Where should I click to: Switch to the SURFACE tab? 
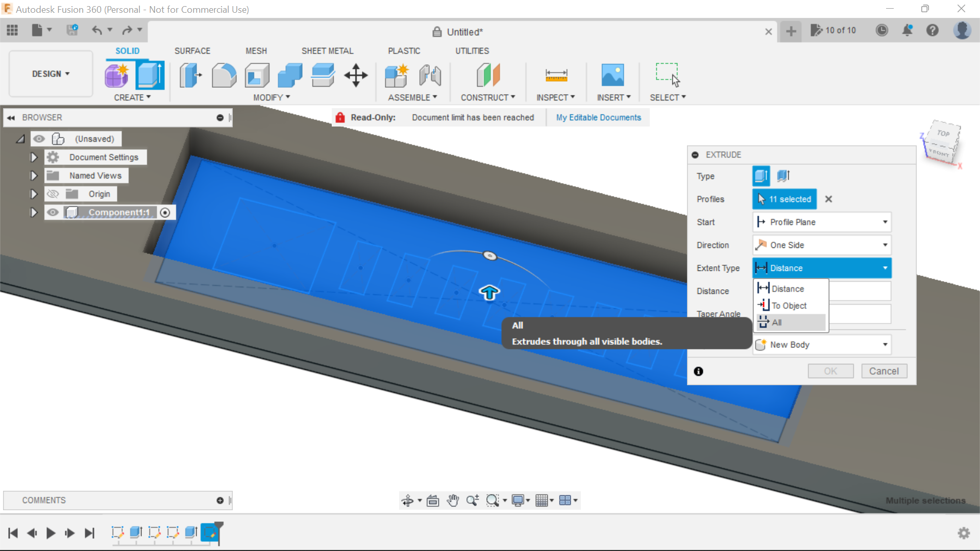click(192, 51)
